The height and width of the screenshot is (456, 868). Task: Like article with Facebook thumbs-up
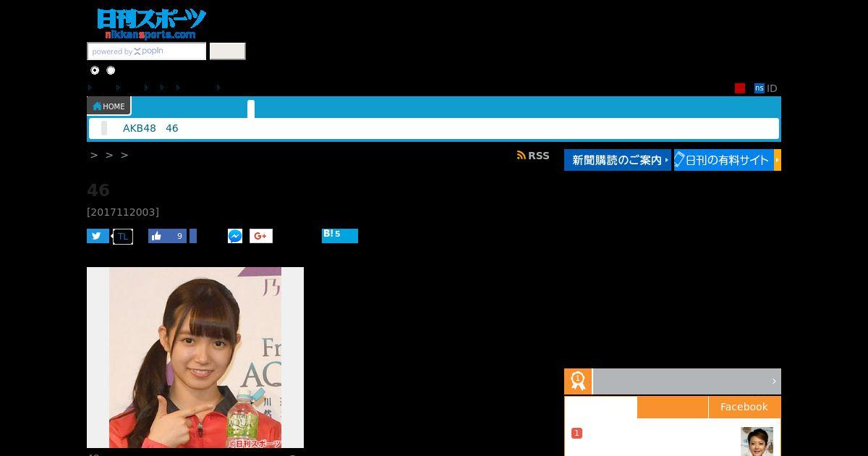pyautogui.click(x=167, y=236)
